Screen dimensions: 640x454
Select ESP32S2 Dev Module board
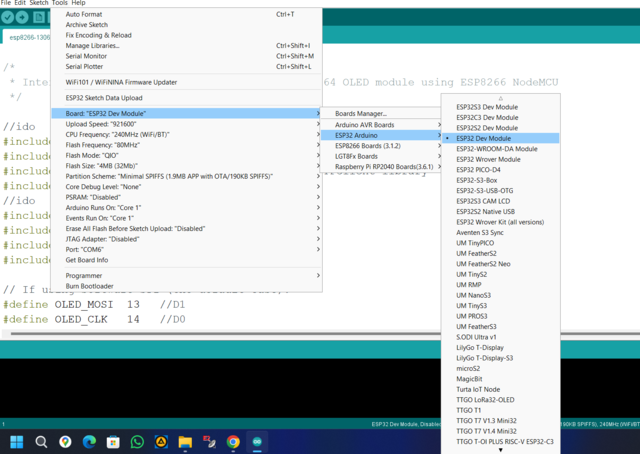tap(500, 128)
